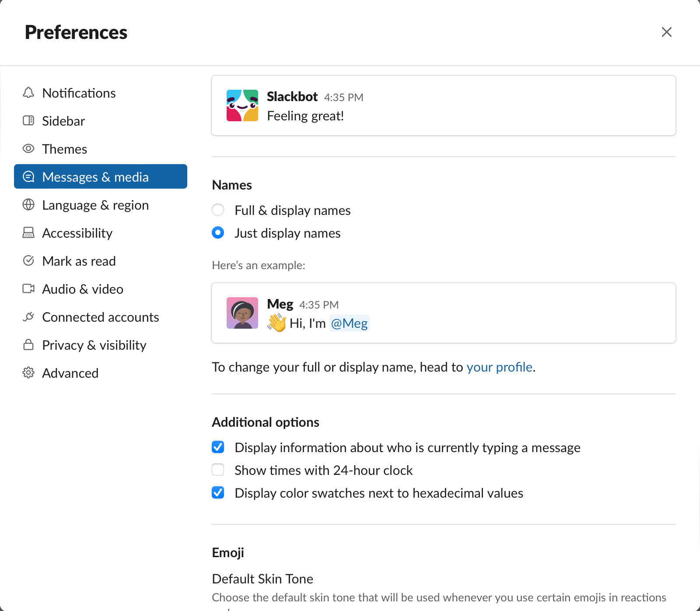Disable the typing indicator information checkbox
700x611 pixels.
tap(218, 447)
